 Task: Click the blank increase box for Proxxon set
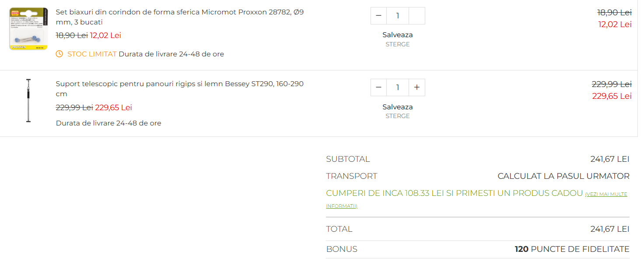pos(416,16)
